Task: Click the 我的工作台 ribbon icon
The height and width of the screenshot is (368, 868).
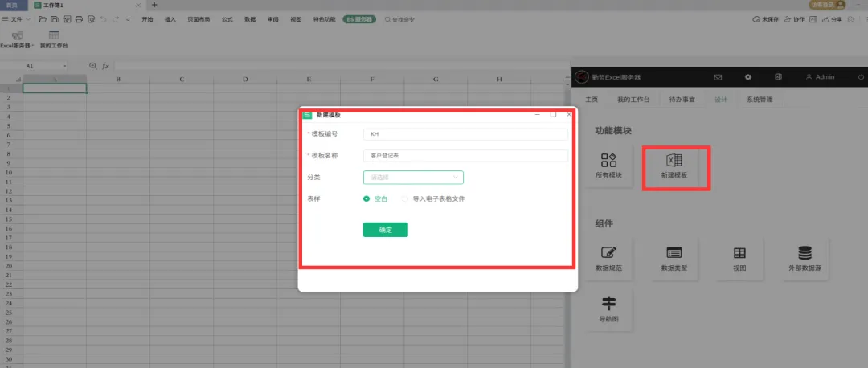Action: point(54,35)
